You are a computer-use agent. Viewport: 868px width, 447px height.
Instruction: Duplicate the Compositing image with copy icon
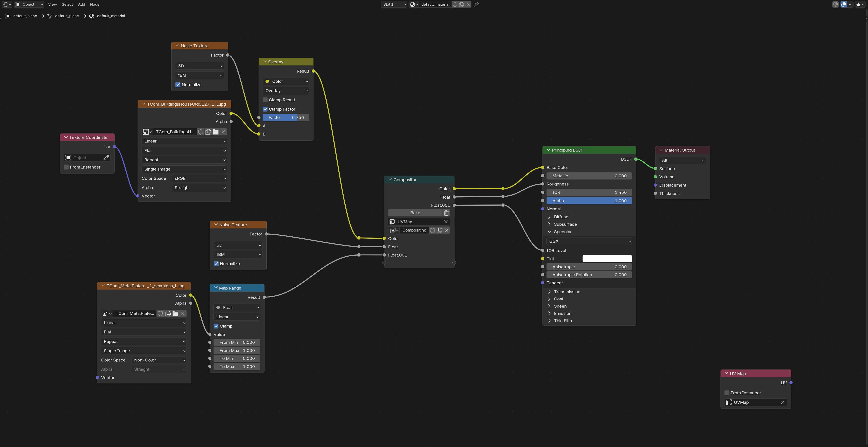point(439,231)
